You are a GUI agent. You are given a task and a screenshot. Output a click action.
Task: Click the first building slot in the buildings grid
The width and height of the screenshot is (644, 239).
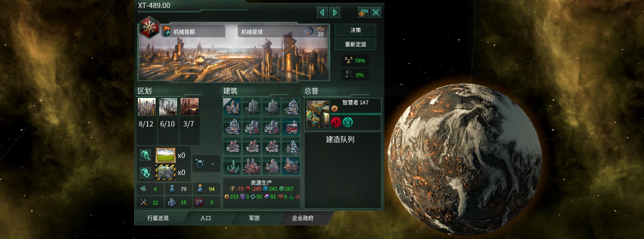(232, 107)
